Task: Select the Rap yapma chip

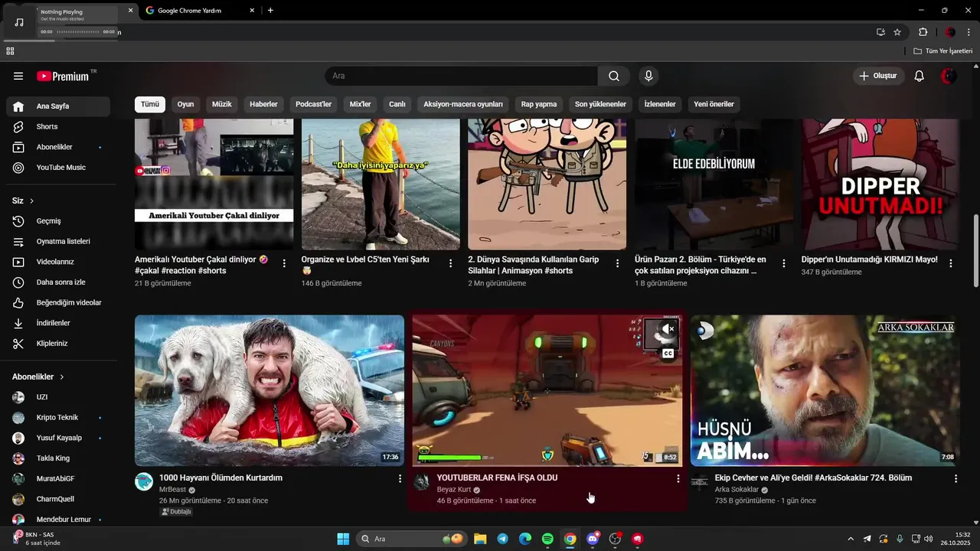Action: click(539, 104)
